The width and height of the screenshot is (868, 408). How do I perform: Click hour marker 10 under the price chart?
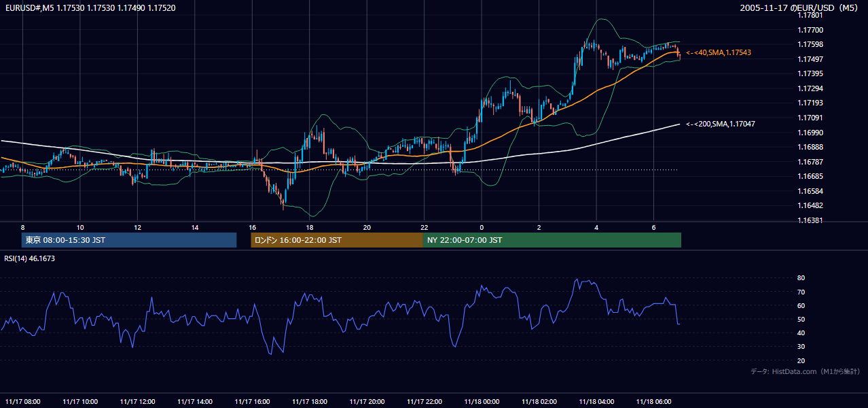tap(80, 227)
